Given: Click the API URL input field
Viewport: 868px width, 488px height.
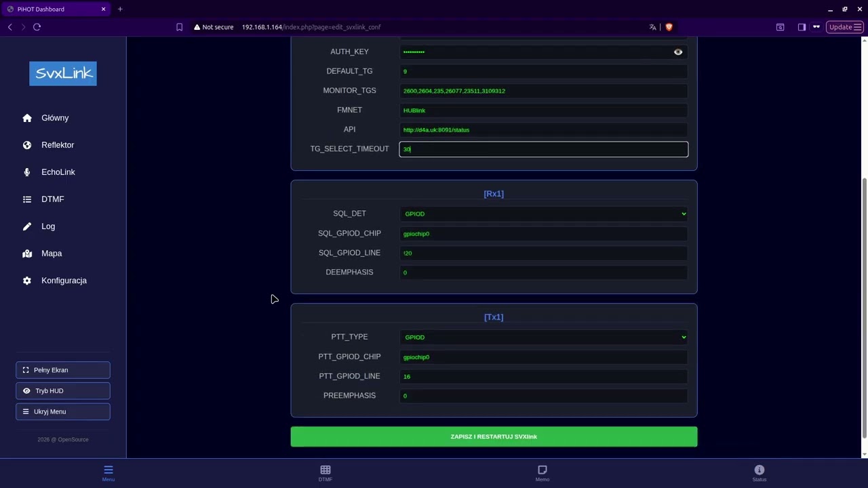Looking at the screenshot, I should click(x=544, y=129).
